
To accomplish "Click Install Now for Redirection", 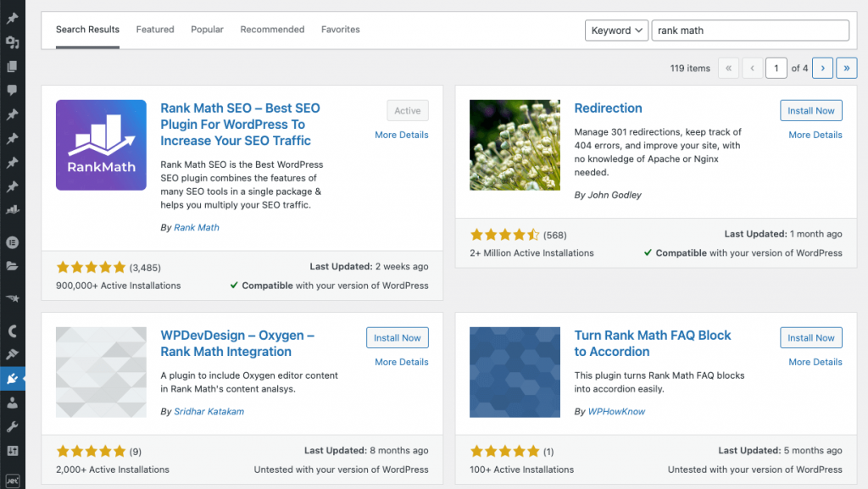I will (811, 111).
